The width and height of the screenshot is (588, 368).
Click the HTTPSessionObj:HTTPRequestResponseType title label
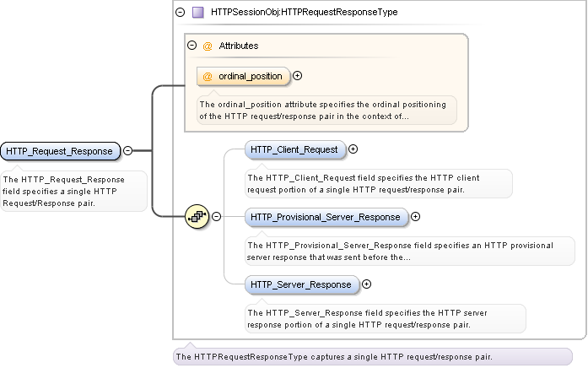304,13
